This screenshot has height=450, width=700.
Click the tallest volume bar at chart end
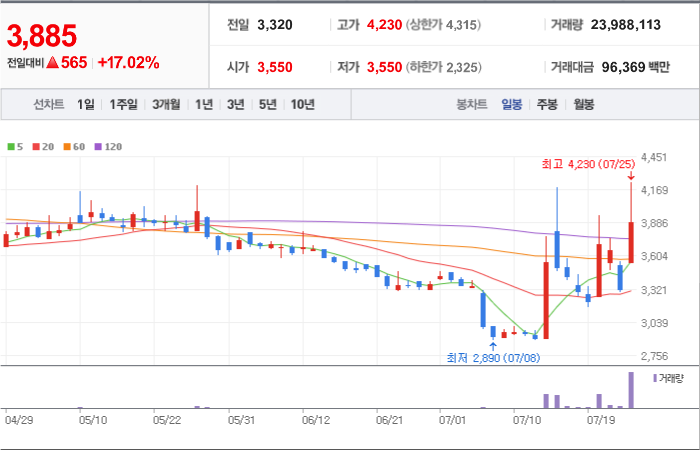tap(631, 390)
